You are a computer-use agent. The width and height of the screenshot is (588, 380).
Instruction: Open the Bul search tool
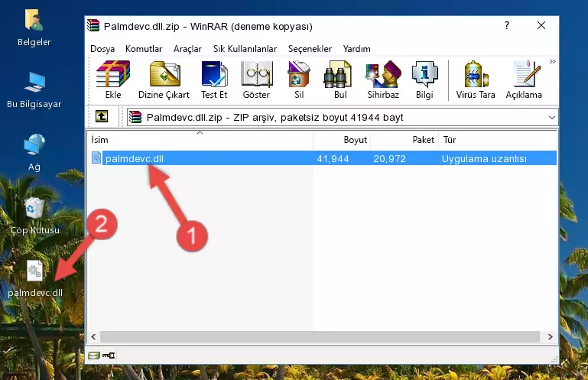[339, 80]
